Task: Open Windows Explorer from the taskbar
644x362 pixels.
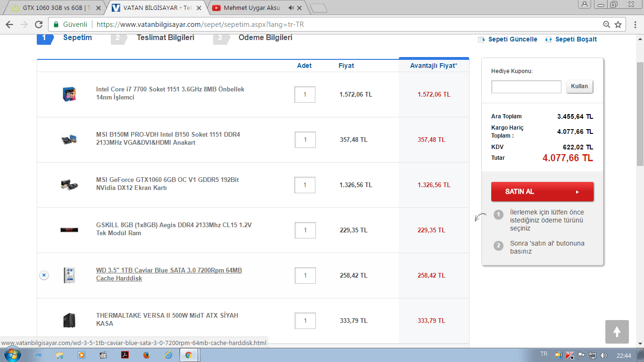Action: pyautogui.click(x=60, y=355)
